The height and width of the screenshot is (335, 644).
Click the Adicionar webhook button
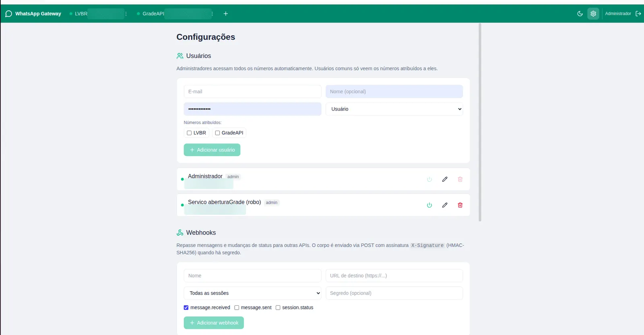(x=214, y=323)
